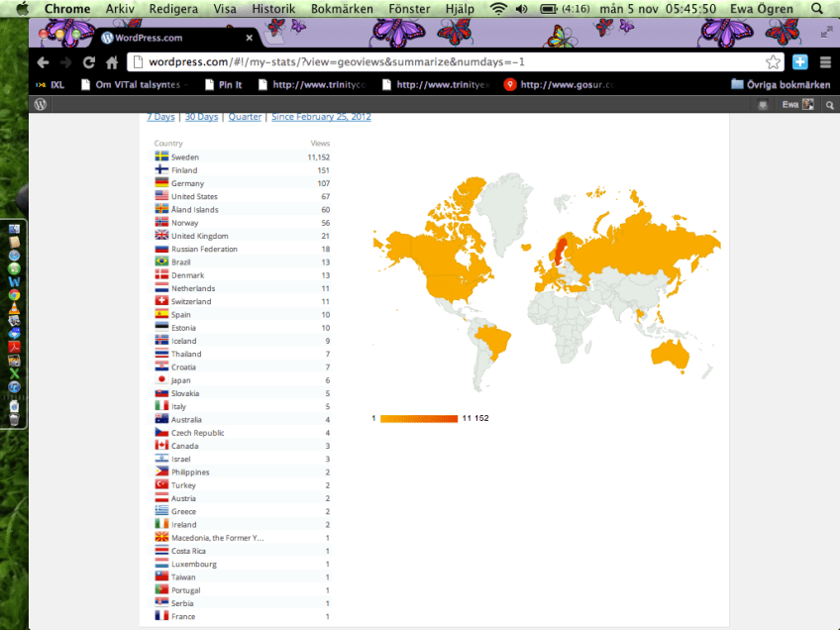This screenshot has width=840, height=630.
Task: Open the Om ViTal talsyntes bookmark folder
Action: pyautogui.click(x=134, y=84)
